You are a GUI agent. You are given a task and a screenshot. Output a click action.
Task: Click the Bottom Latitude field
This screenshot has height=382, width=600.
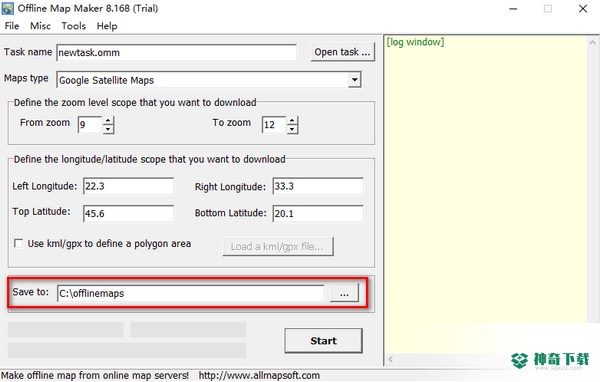click(318, 214)
